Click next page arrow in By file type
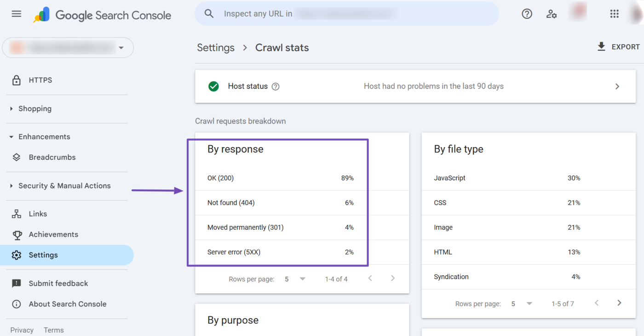 [x=619, y=303]
